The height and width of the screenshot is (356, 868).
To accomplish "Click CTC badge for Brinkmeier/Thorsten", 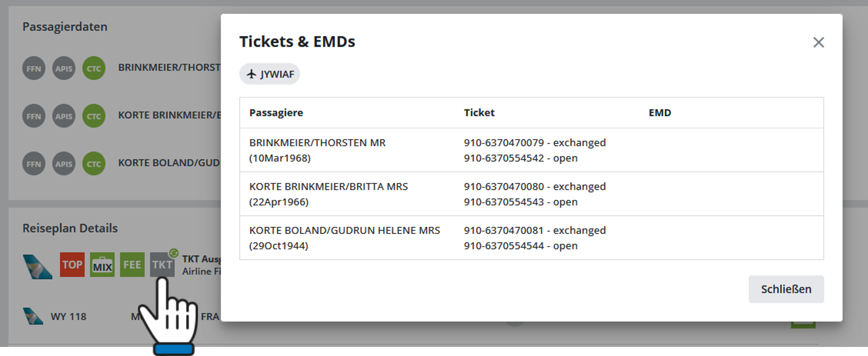I will pos(94,69).
